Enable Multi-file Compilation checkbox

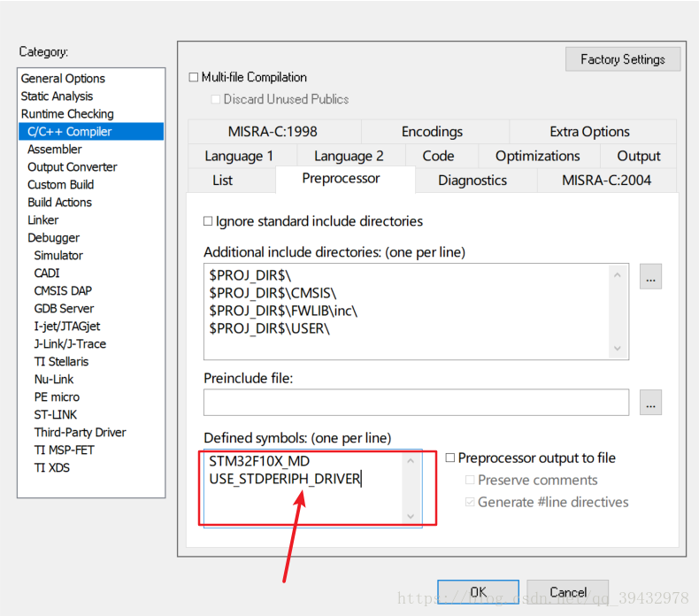pyautogui.click(x=194, y=78)
